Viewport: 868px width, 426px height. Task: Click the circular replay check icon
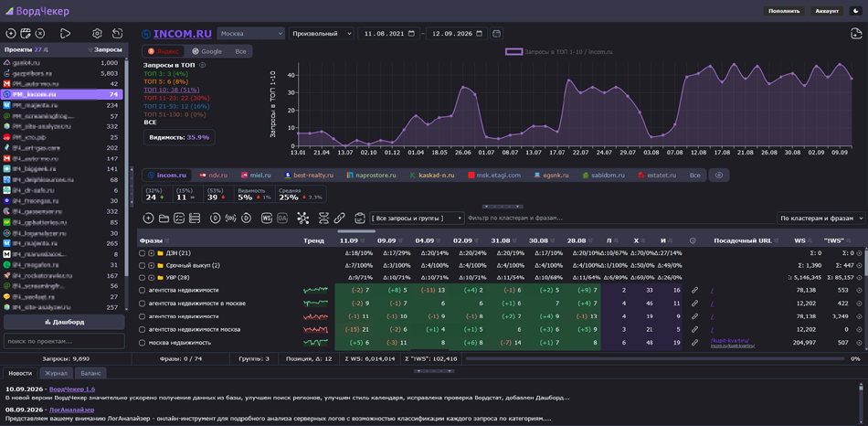point(247,218)
